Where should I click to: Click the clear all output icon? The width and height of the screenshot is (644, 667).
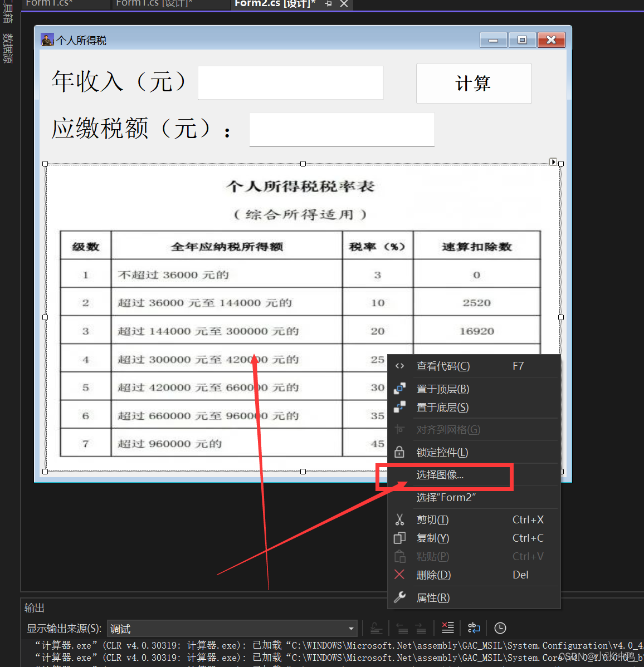pyautogui.click(x=448, y=628)
